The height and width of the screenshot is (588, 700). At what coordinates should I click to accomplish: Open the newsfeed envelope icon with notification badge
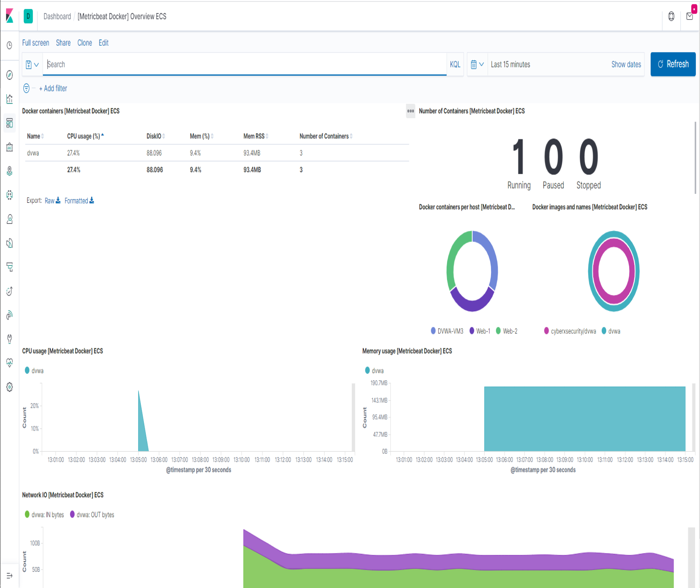690,17
